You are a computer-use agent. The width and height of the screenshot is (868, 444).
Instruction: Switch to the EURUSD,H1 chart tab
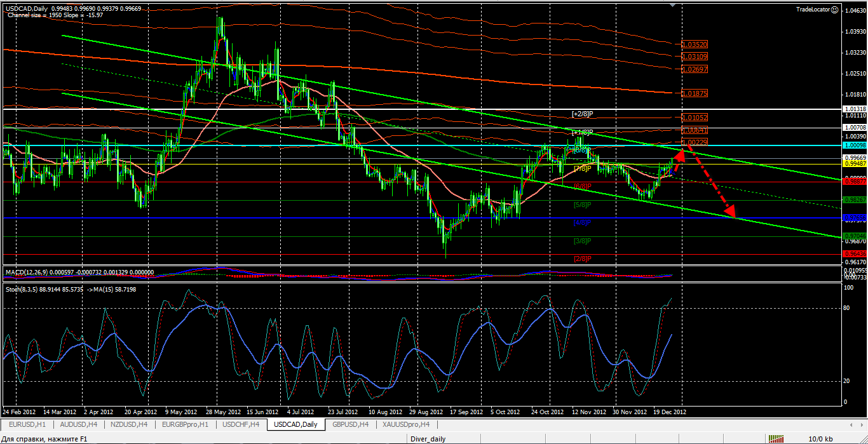pos(27,424)
